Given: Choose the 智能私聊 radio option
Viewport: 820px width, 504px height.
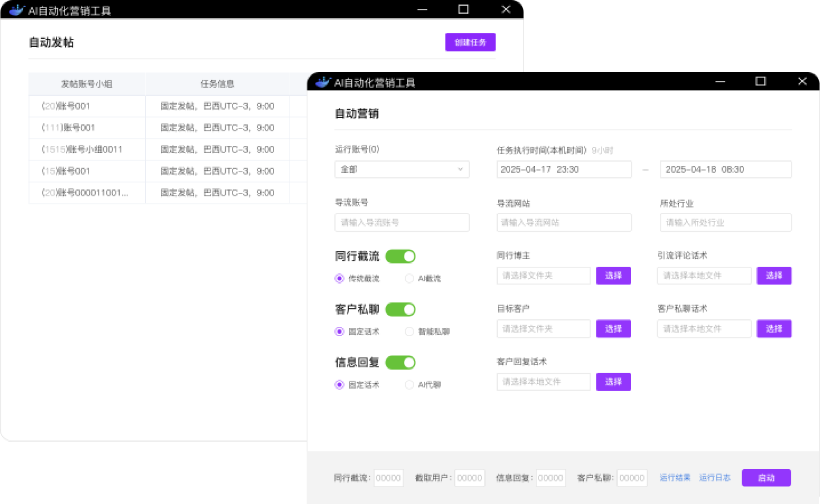Looking at the screenshot, I should tap(409, 332).
